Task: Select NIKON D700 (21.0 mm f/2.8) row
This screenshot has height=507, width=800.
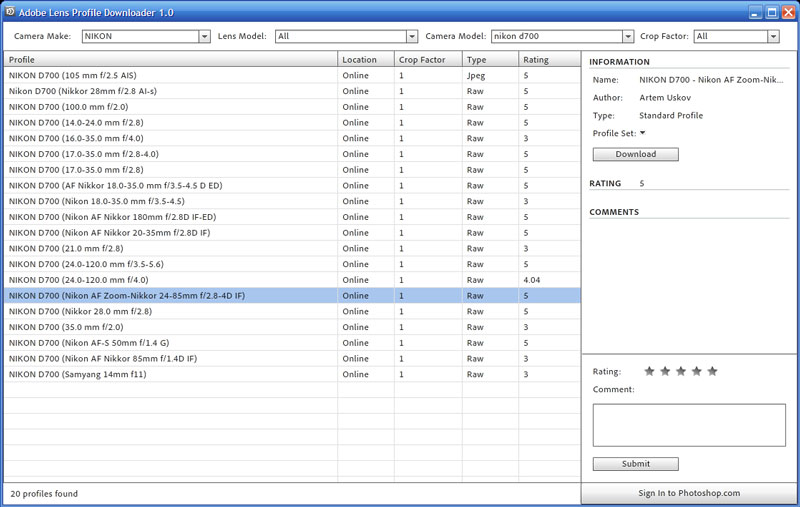Action: point(292,248)
